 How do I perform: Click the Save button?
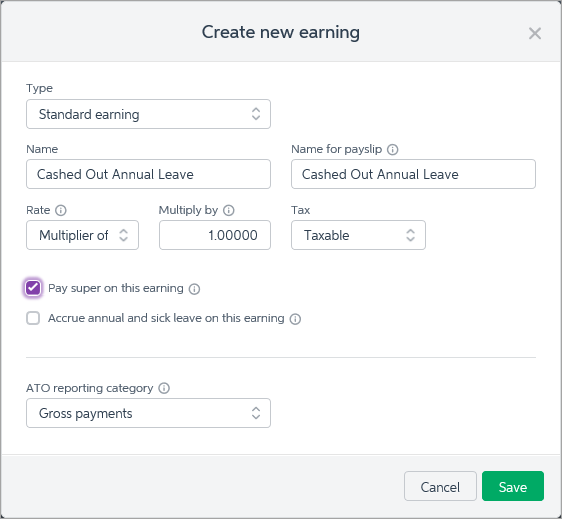pos(513,486)
